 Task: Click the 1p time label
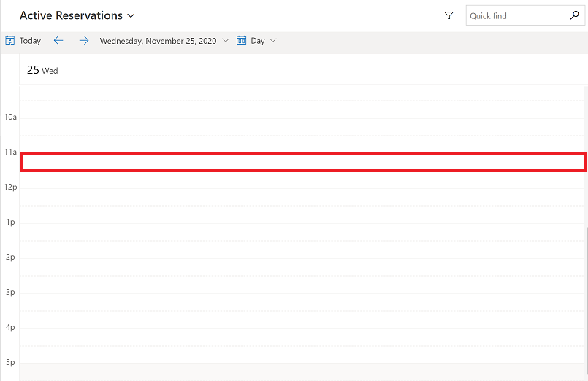[x=10, y=222]
